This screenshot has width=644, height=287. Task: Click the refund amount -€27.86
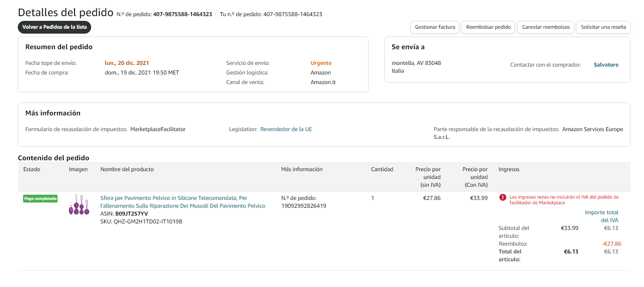pyautogui.click(x=611, y=244)
